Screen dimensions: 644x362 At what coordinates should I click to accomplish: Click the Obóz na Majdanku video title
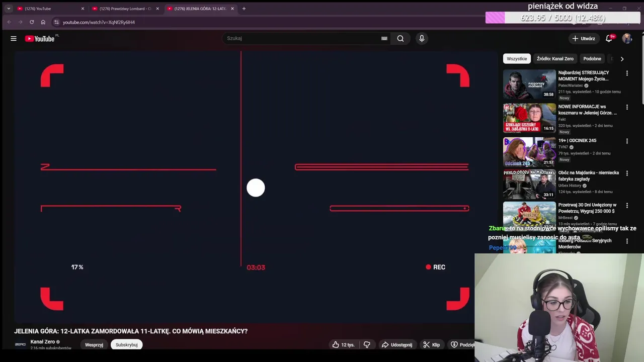tap(589, 176)
